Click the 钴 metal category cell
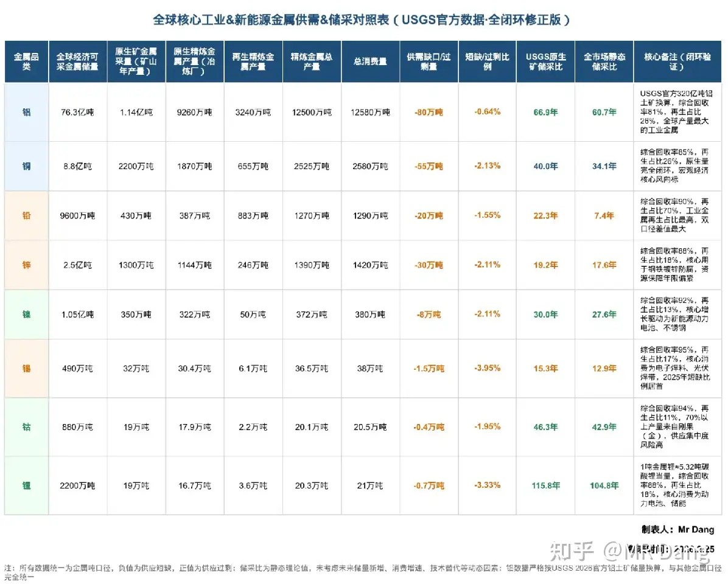Viewport: 728px width, 584px height. click(27, 426)
